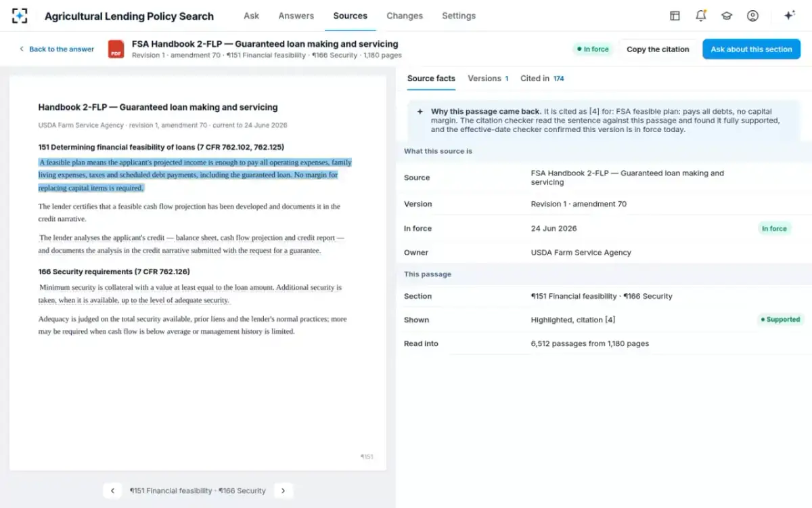Select the Sources tab

tap(351, 16)
